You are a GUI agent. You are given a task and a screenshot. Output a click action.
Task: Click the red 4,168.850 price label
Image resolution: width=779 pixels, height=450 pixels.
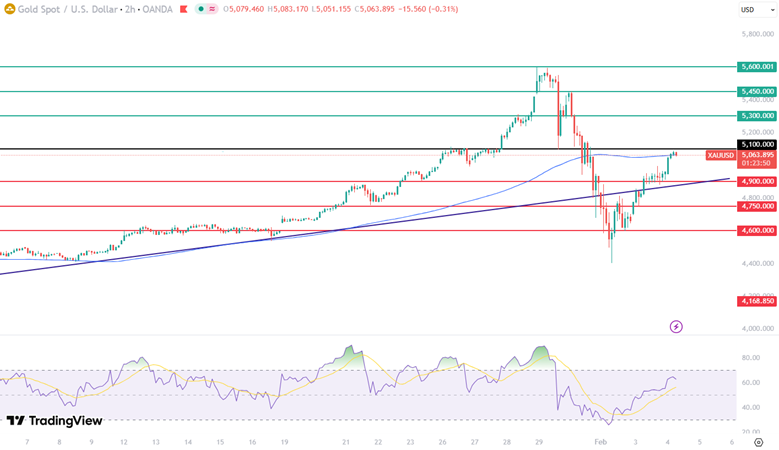(756, 300)
